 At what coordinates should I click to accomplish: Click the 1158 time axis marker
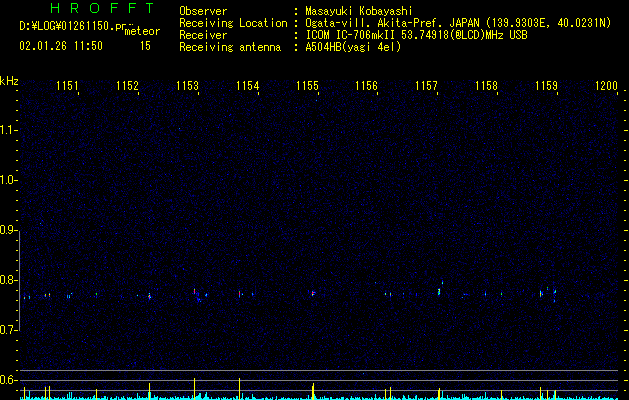tap(486, 86)
